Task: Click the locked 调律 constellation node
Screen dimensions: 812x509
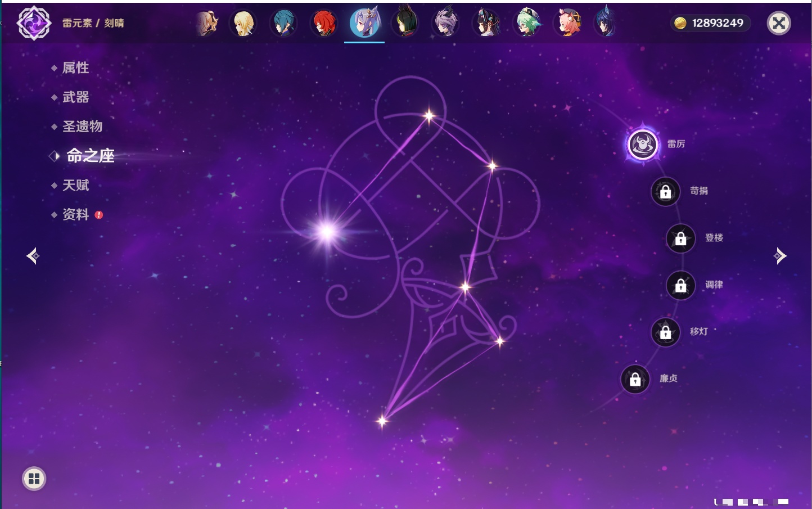Action: [x=681, y=286]
